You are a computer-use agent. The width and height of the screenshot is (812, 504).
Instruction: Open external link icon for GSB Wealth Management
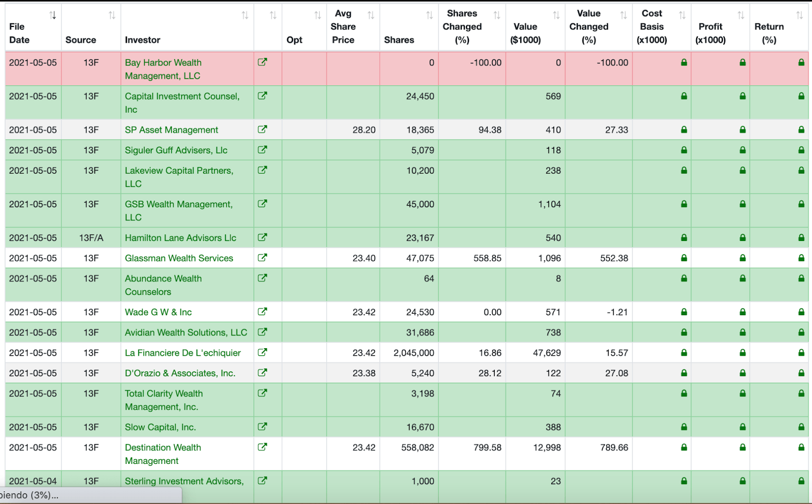coord(262,204)
